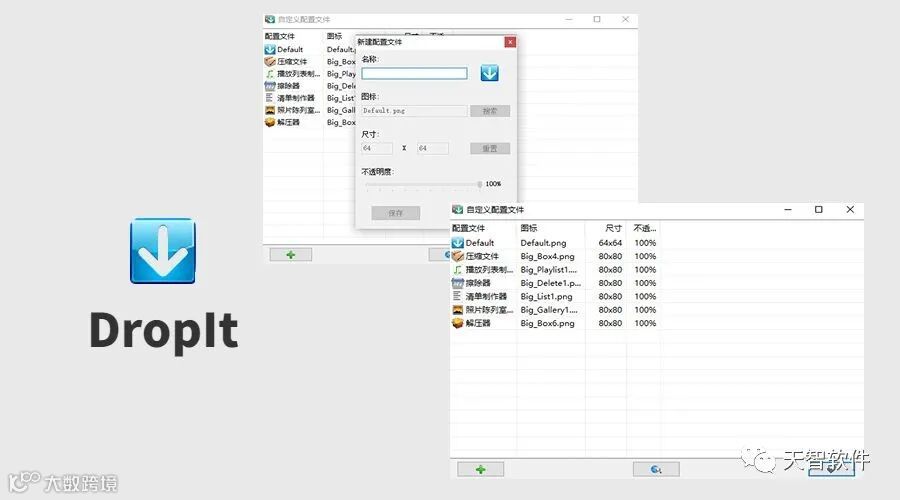Click the 'Big_Playlist1....' cell in front window
Viewport: 900px width, 500px height.
point(549,269)
